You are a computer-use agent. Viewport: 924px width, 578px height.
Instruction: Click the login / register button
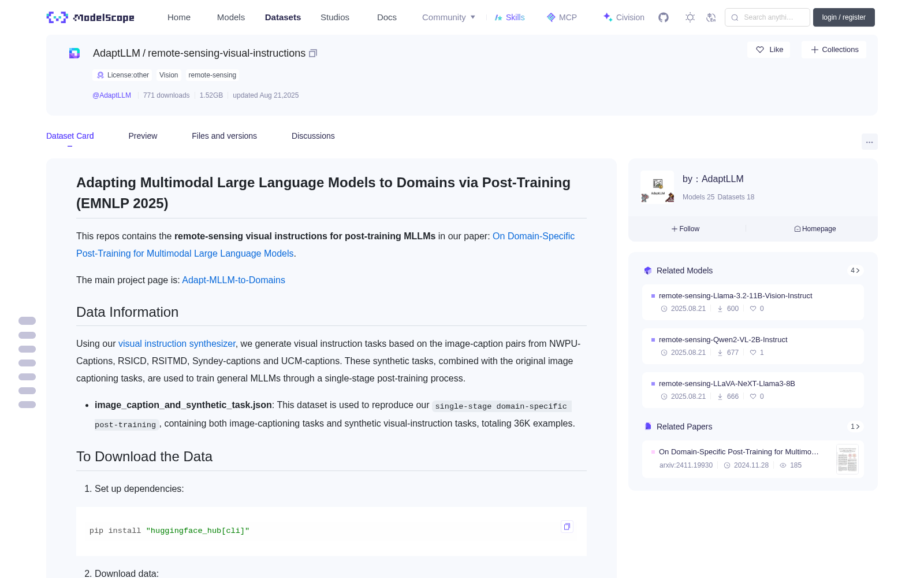coord(844,17)
